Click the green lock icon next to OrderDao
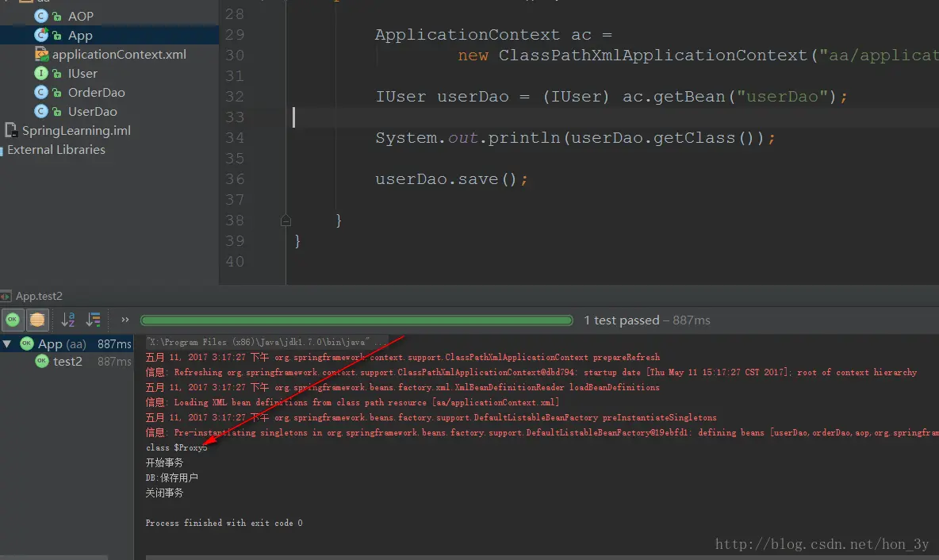Image resolution: width=939 pixels, height=560 pixels. click(57, 93)
